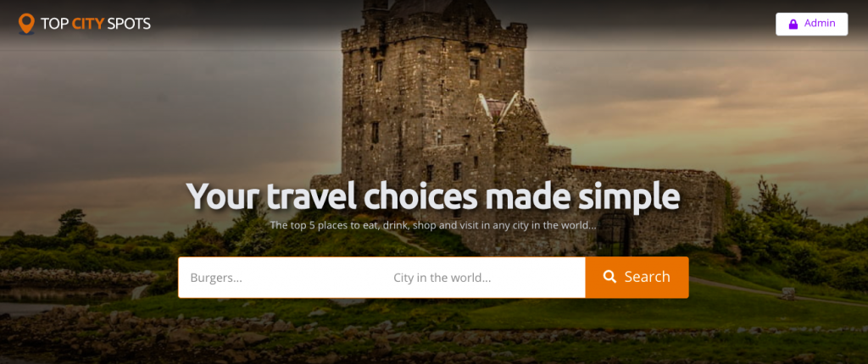The height and width of the screenshot is (364, 868).
Task: Select the Admin label text
Action: tap(820, 23)
